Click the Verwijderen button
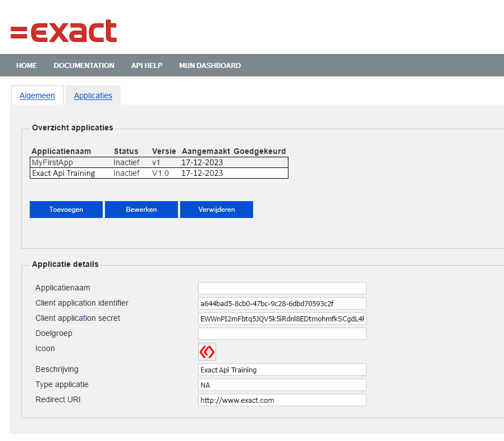This screenshot has width=504, height=441. click(217, 210)
